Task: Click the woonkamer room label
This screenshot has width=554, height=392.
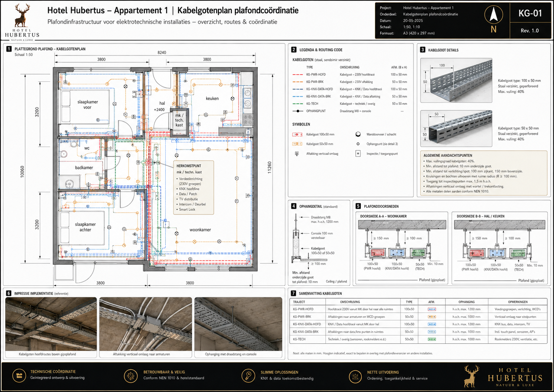Action: 200,230
